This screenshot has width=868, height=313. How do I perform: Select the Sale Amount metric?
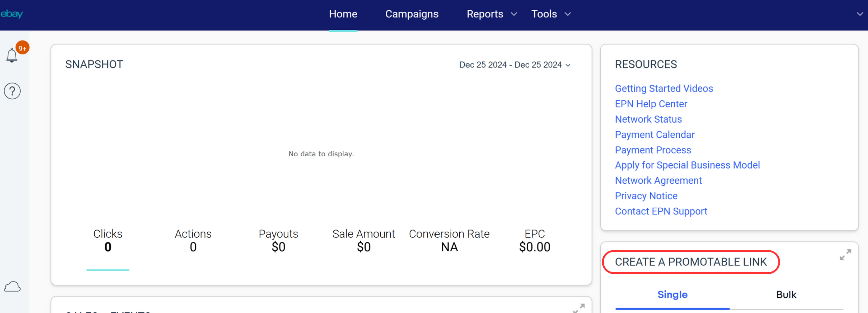pyautogui.click(x=364, y=240)
